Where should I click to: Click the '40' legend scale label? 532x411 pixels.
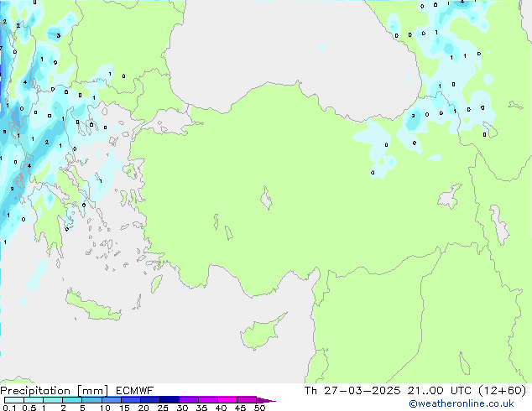221,408
